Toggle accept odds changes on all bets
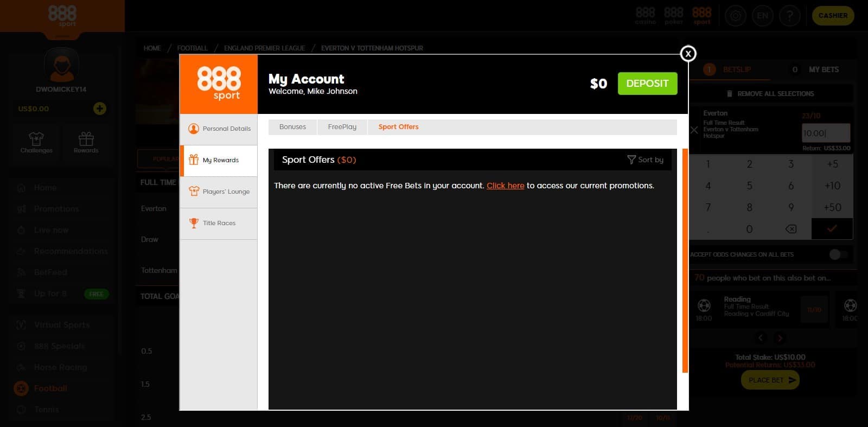The image size is (868, 427). (837, 254)
